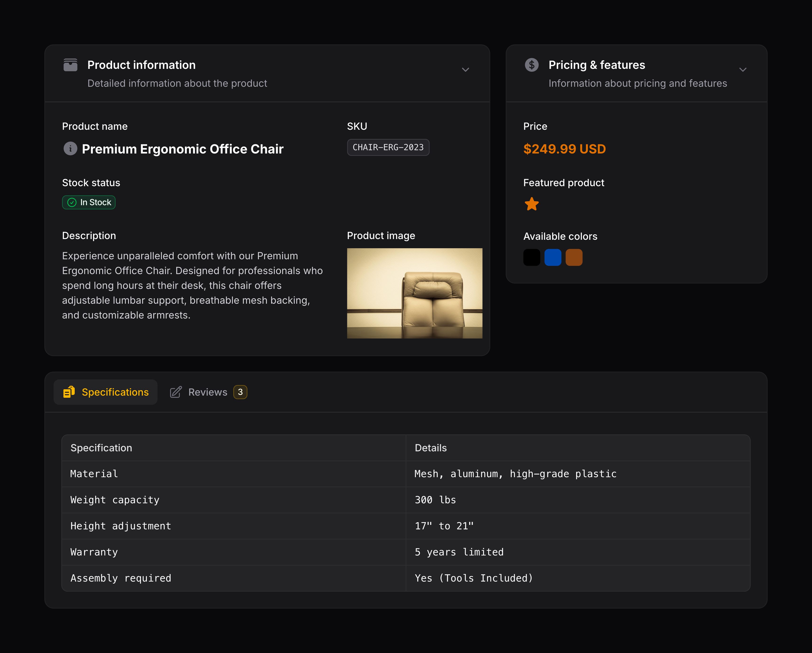Click the star marking the featured product
The height and width of the screenshot is (653, 812).
(531, 204)
